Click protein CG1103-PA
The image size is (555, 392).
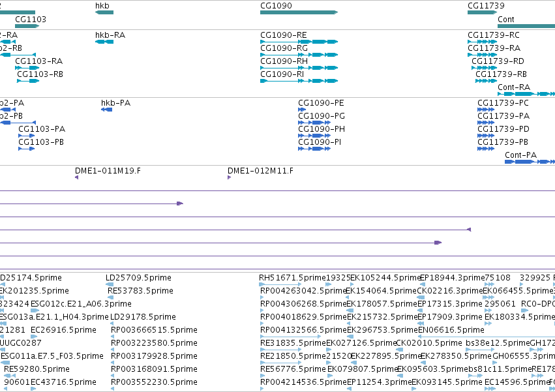tap(27, 136)
